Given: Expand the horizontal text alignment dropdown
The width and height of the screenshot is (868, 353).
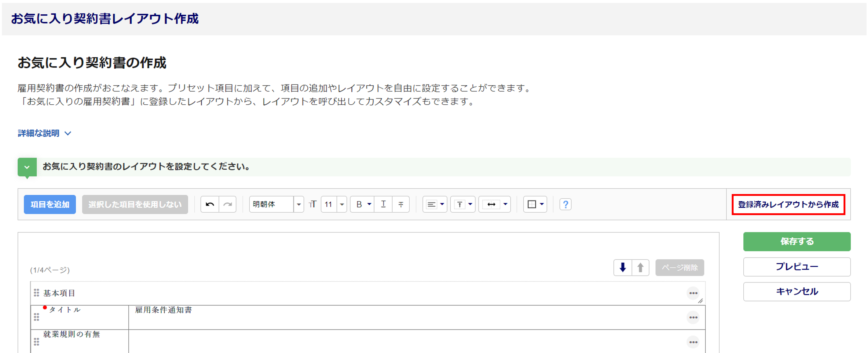Looking at the screenshot, I should [x=435, y=204].
